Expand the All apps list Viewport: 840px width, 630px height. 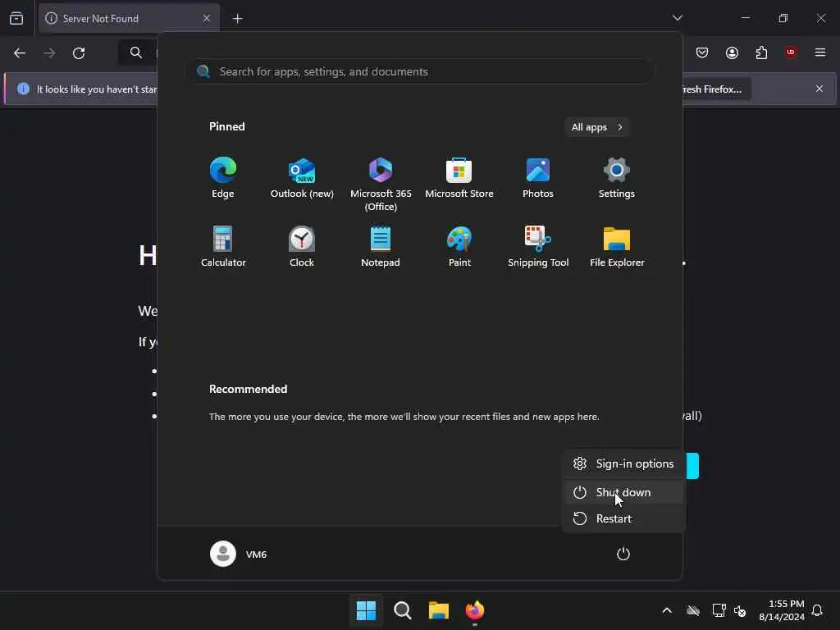click(x=597, y=127)
